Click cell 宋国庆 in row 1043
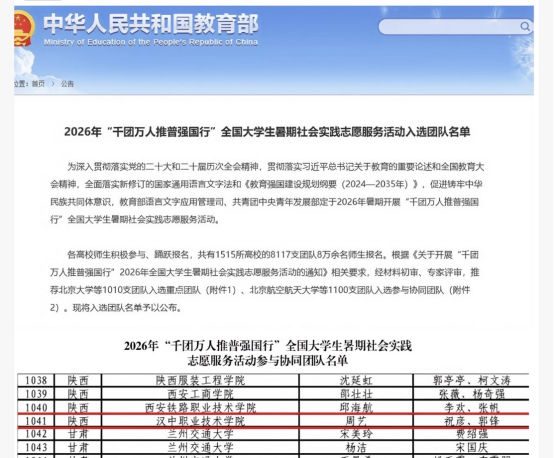 [472, 447]
